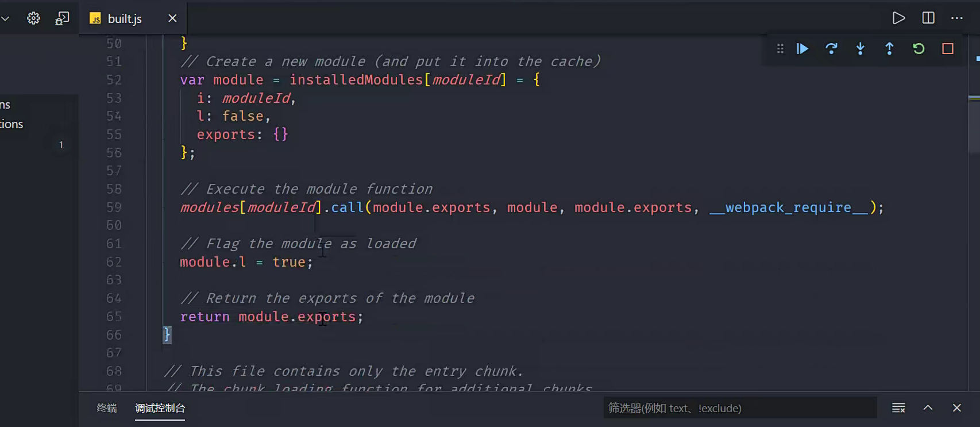
Task: Select the built.js editor tab
Action: [x=125, y=18]
